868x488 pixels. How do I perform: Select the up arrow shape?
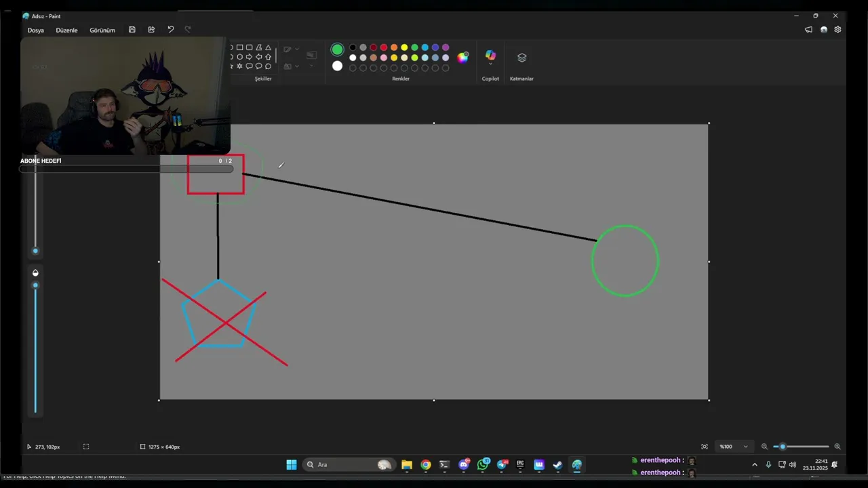click(x=268, y=57)
